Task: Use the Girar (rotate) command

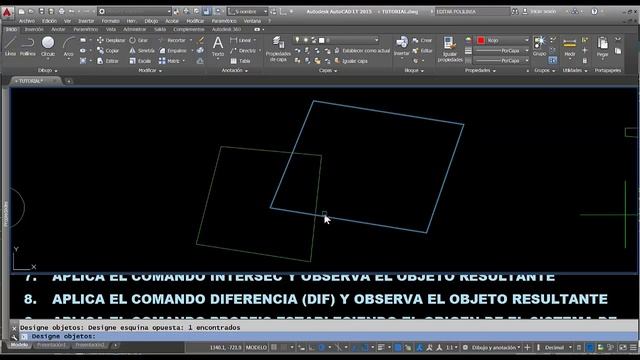Action: (x=139, y=40)
